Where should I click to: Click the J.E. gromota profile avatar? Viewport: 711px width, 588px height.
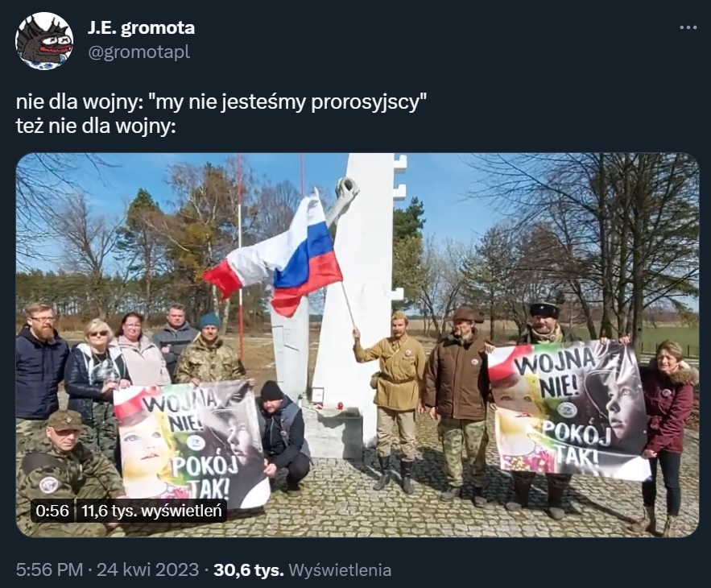[x=44, y=41]
